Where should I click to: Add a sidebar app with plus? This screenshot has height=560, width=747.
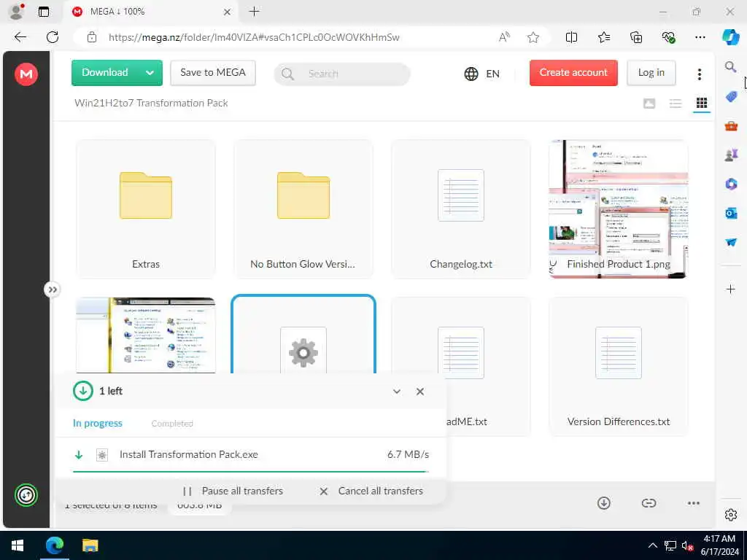pyautogui.click(x=731, y=289)
